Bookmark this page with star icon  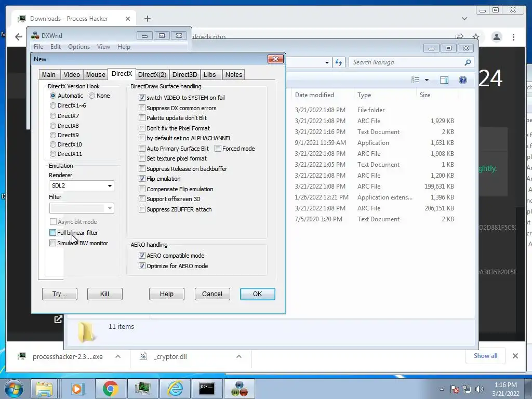pyautogui.click(x=476, y=37)
